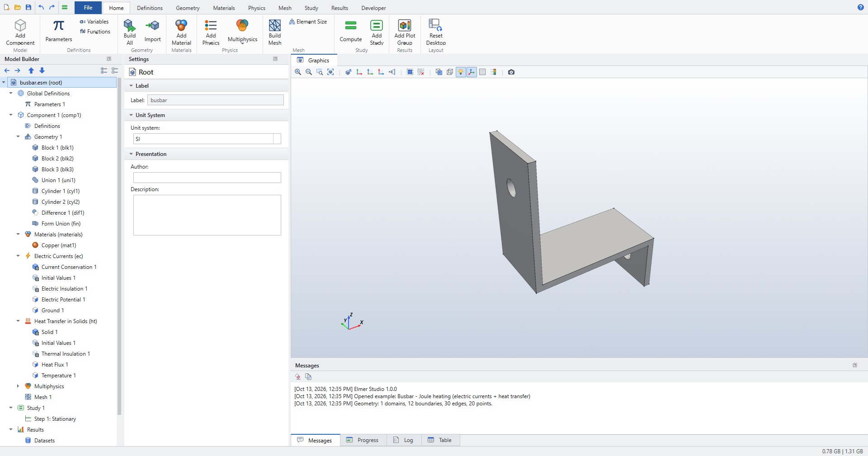Toggle transparency in the Graphics toolbar
Viewport: 868px width, 456px height.
[x=439, y=72]
